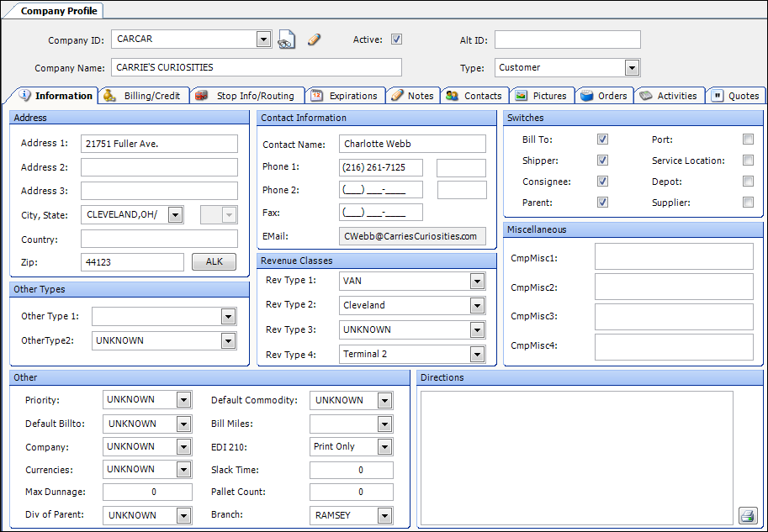This screenshot has height=532, width=768.
Task: Switch to the Stop Info/Routing tab
Action: click(246, 96)
